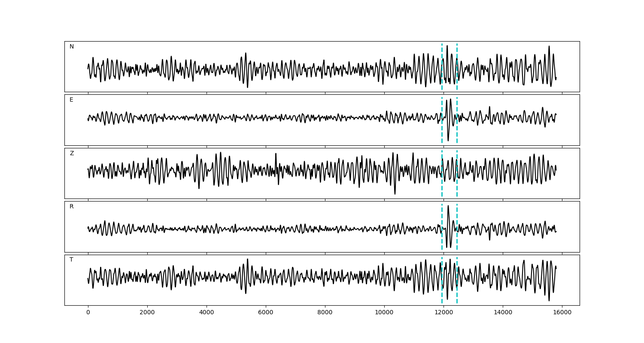
Task: Click the 12000 x-axis tick label
Action: coord(444,313)
